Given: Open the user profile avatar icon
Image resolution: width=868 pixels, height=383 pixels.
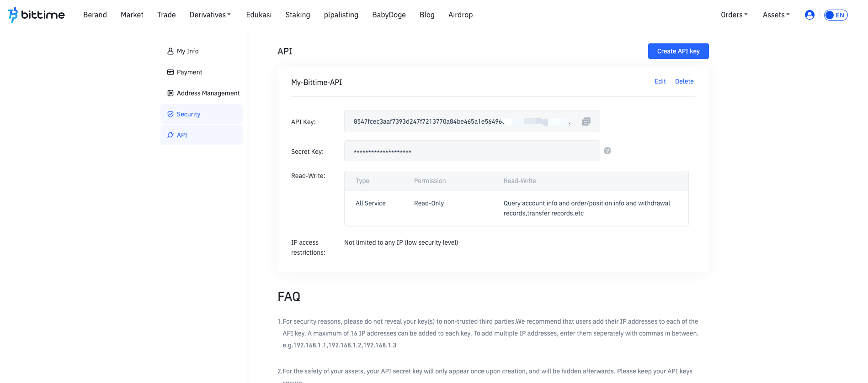Looking at the screenshot, I should click(x=809, y=15).
